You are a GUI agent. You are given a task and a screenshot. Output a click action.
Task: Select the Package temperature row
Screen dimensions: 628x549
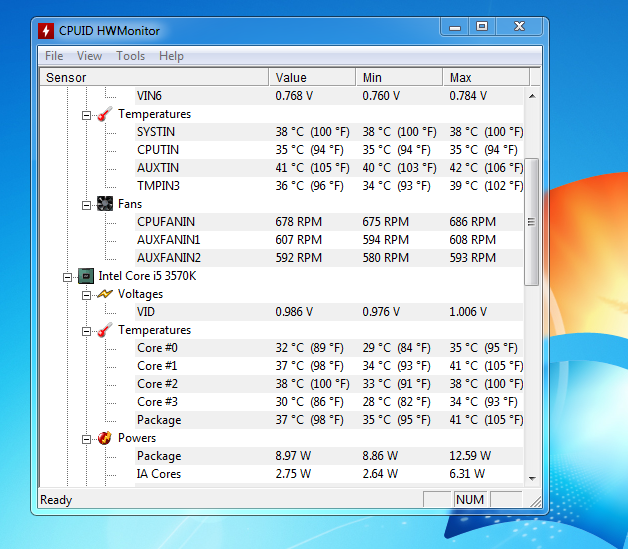(x=329, y=420)
